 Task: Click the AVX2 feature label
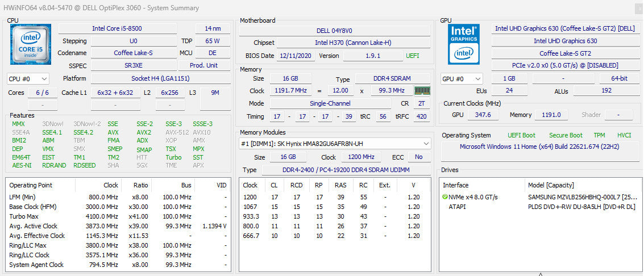click(144, 132)
